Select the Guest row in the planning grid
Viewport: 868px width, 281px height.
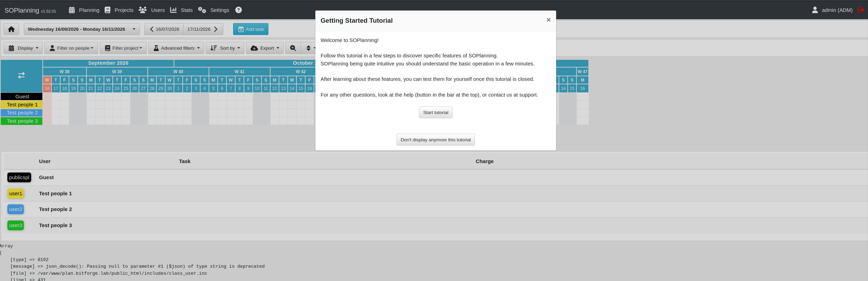[22, 97]
